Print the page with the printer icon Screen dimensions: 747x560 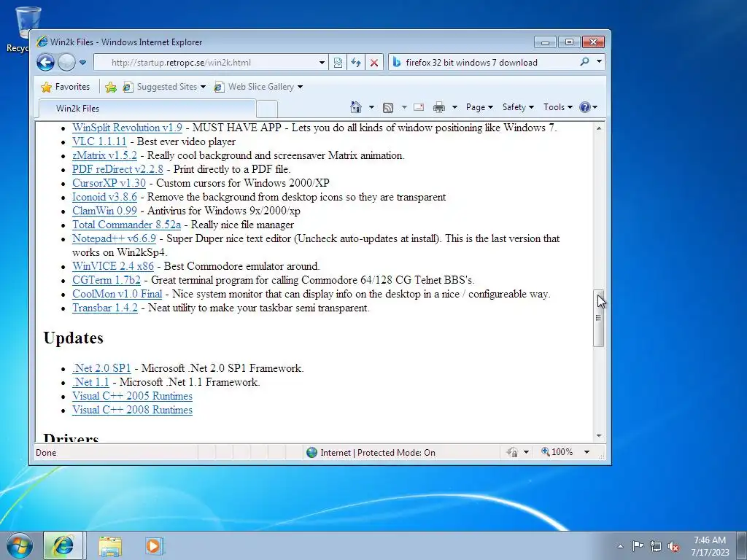point(438,107)
